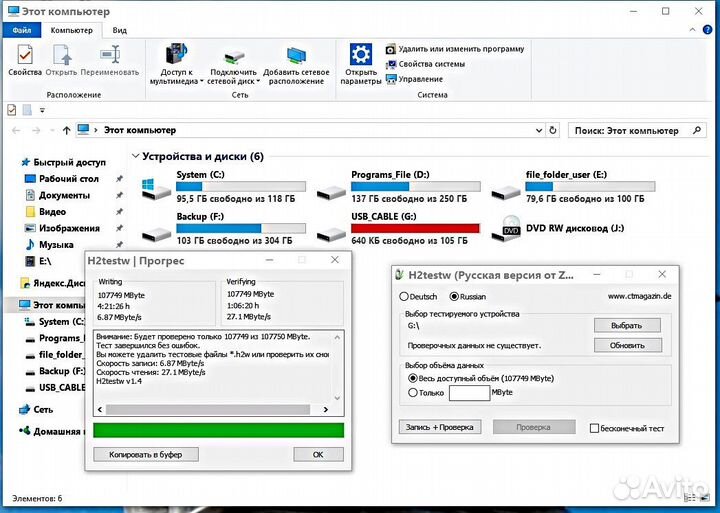Select file_folder_user (E:) drive icon
The width and height of the screenshot is (720, 513).
(506, 192)
